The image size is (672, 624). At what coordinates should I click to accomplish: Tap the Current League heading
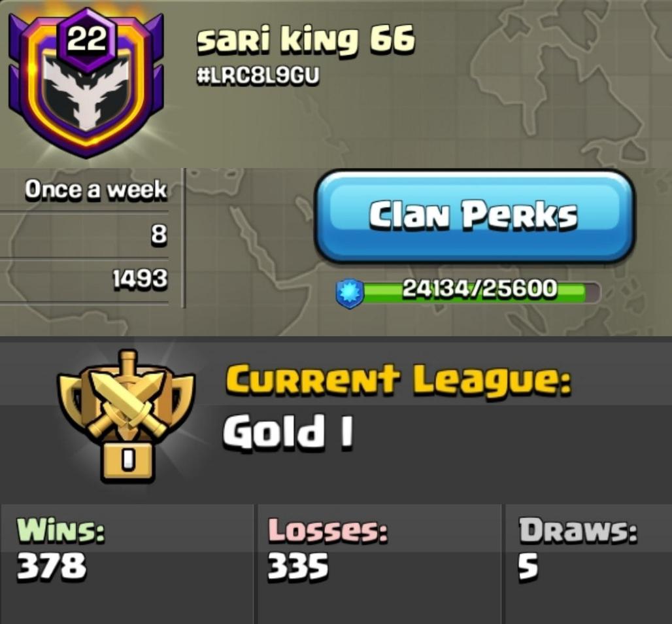398,381
